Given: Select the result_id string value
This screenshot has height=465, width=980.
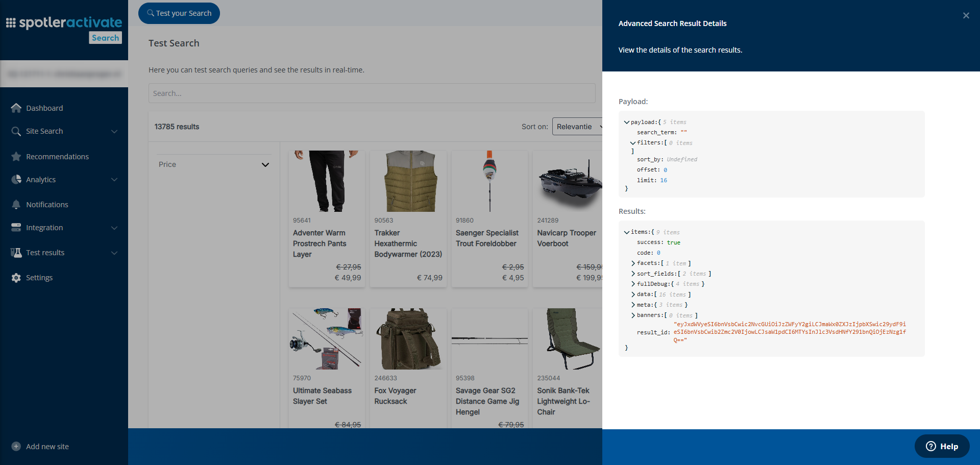Looking at the screenshot, I should (x=790, y=332).
